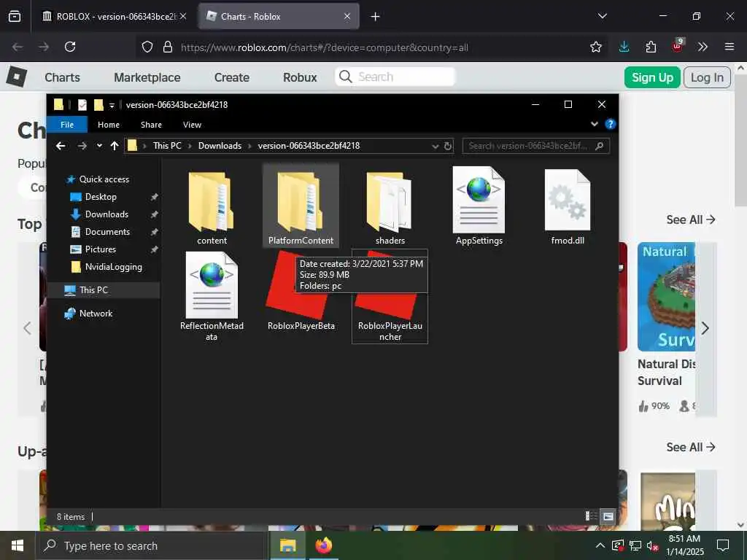The image size is (747, 560).
Task: Select the RobloxPlayerBeta executable
Action: (301, 292)
